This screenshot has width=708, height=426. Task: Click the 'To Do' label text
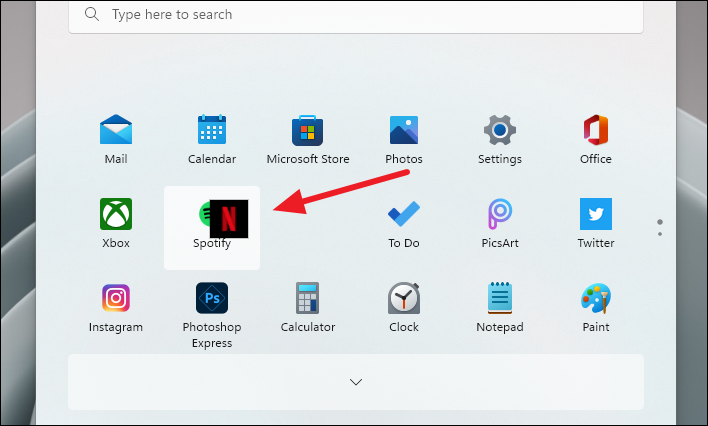tap(404, 243)
